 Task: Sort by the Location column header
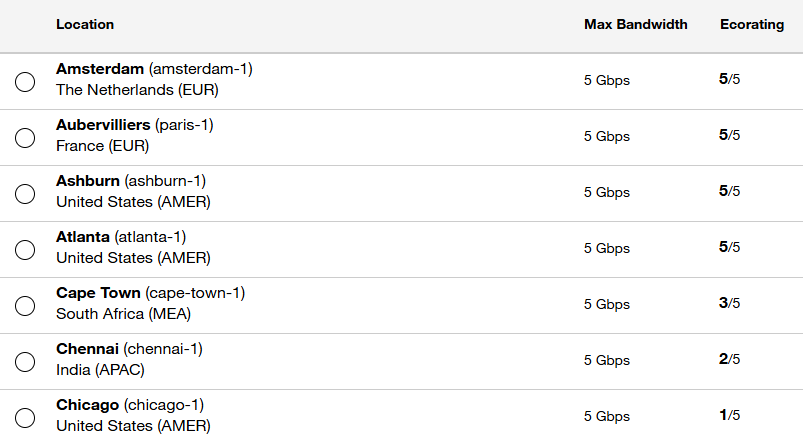click(85, 25)
